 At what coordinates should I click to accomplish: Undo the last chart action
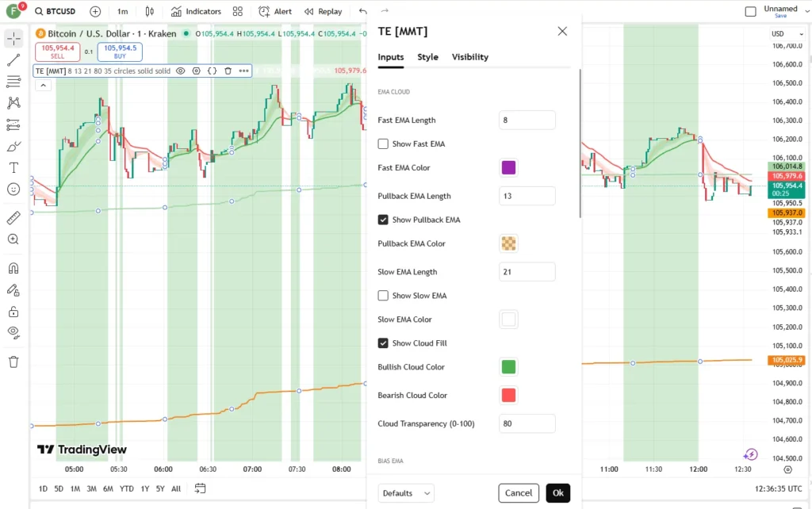[x=363, y=11]
